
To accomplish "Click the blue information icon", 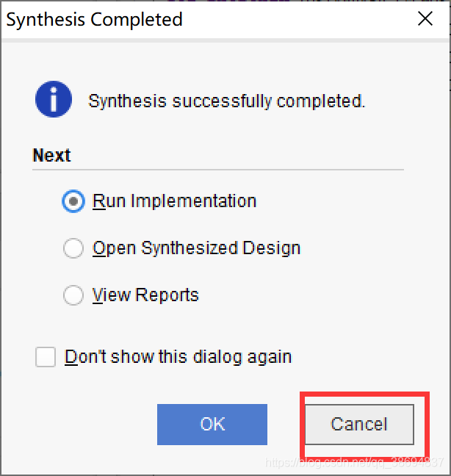I will [x=54, y=99].
